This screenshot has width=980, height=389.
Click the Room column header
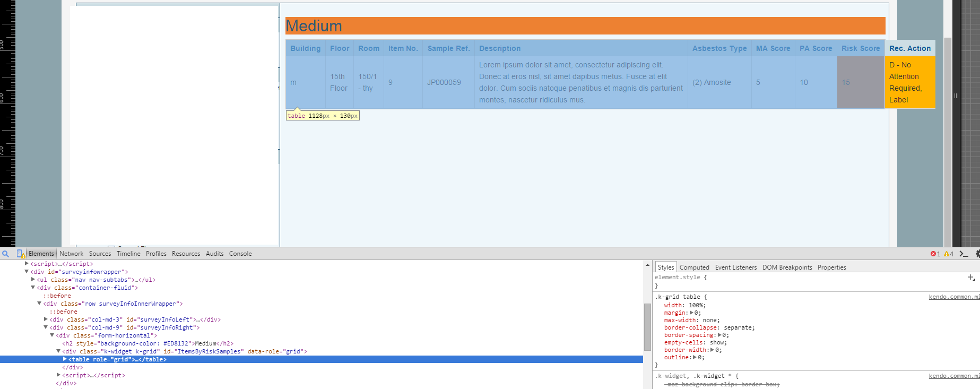coord(369,48)
